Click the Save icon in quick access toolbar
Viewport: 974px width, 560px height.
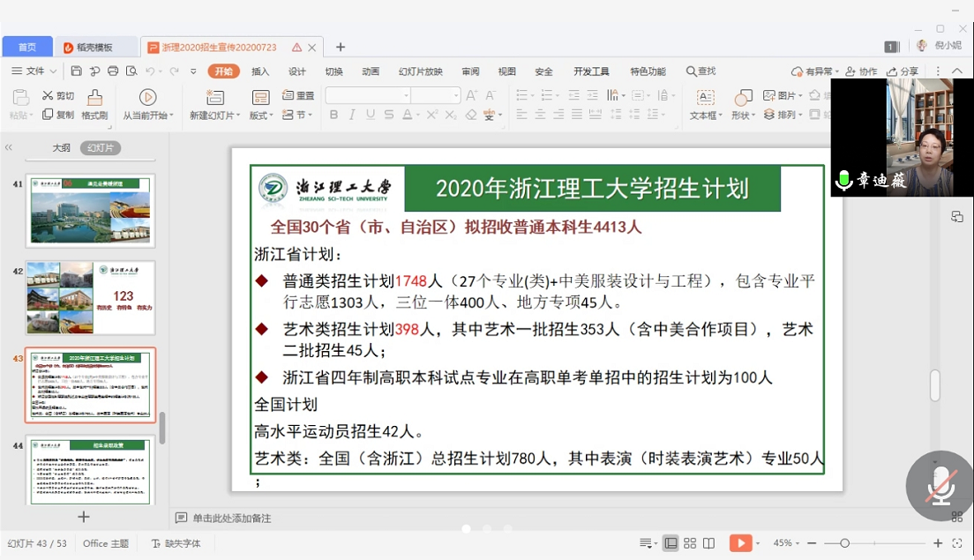(76, 71)
